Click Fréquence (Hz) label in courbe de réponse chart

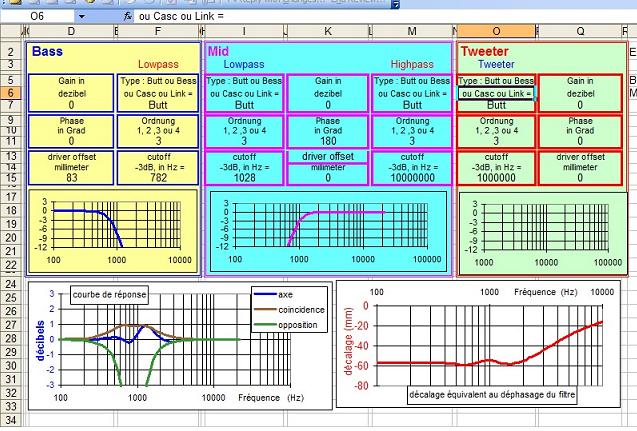point(271,397)
